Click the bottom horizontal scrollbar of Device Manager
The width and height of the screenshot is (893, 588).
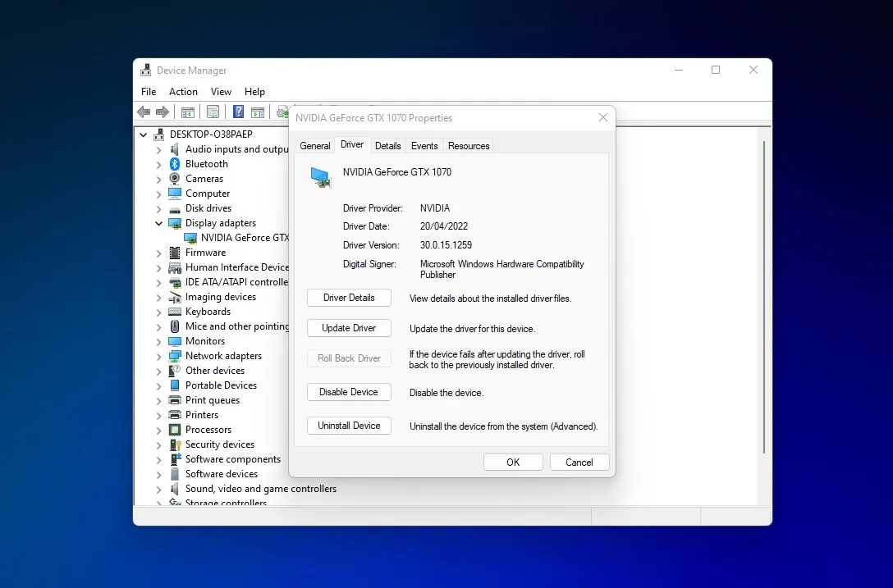361,517
